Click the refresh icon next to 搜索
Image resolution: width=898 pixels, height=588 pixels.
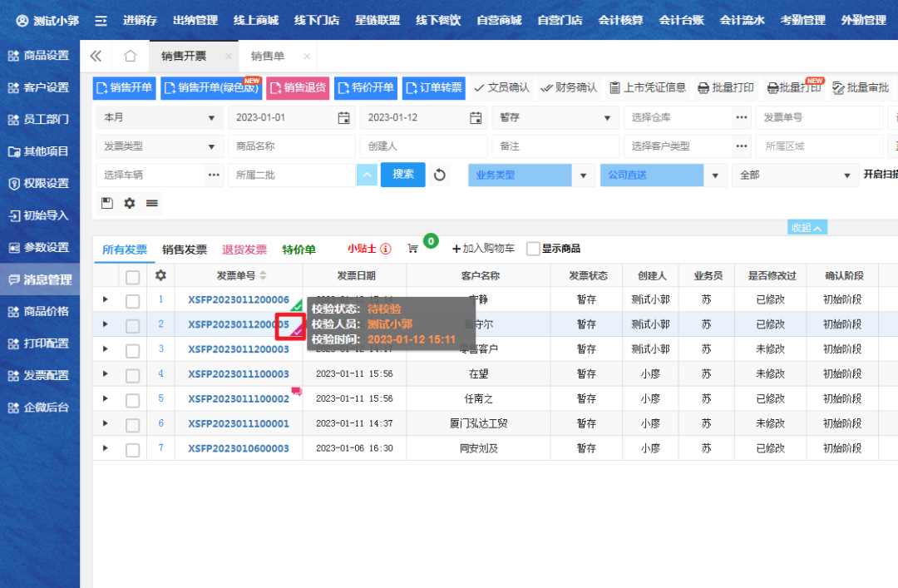tap(440, 175)
